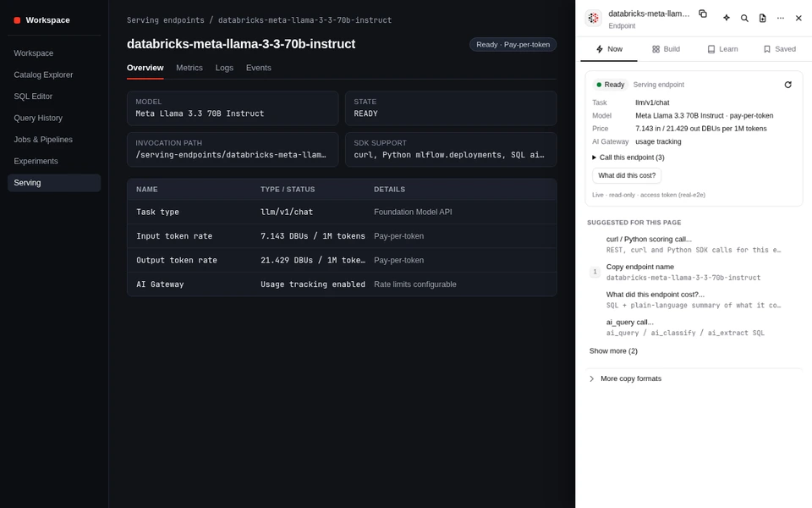
Task: Open Query History in the sidebar
Action: pos(54,119)
